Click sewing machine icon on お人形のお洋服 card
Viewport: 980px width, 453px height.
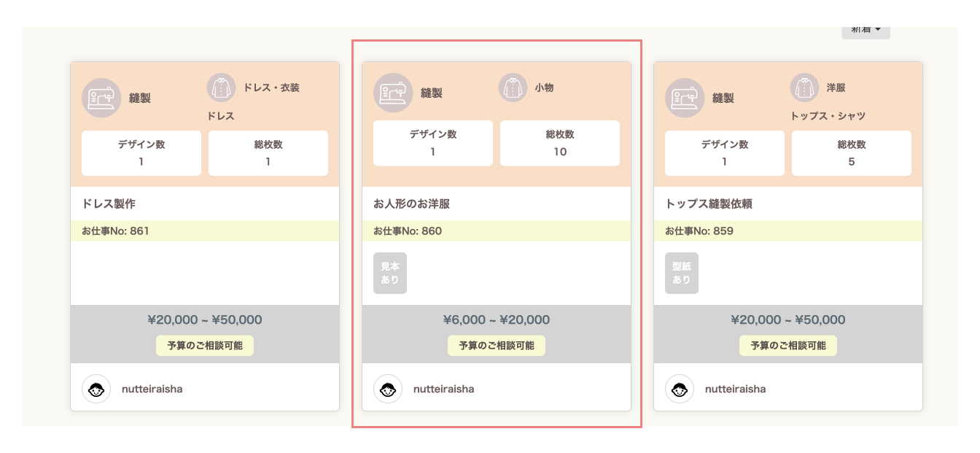pyautogui.click(x=393, y=93)
